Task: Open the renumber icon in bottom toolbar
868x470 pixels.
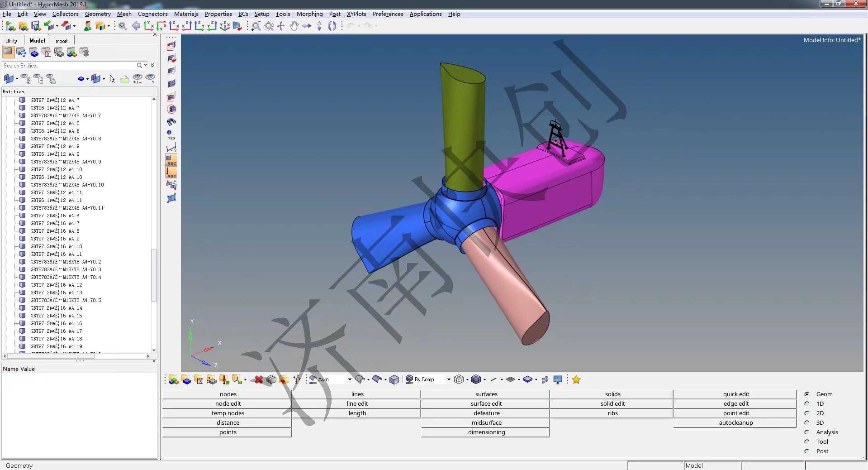Action: 297,379
